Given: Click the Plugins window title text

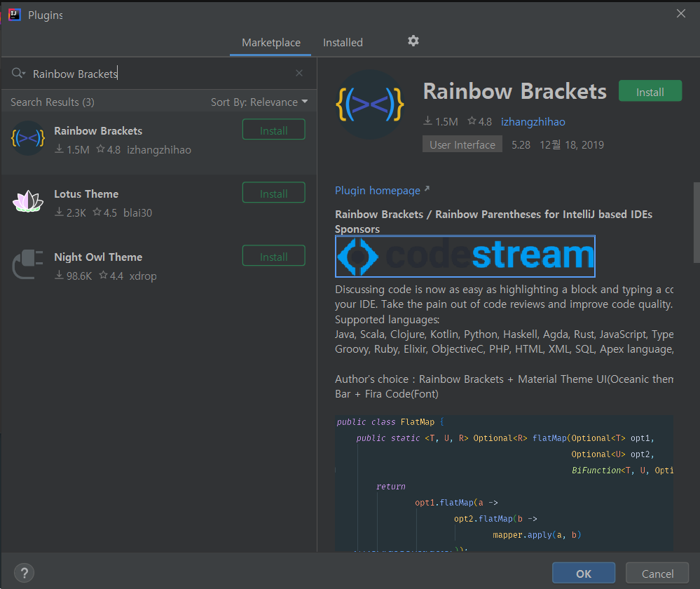Looking at the screenshot, I should pyautogui.click(x=46, y=15).
